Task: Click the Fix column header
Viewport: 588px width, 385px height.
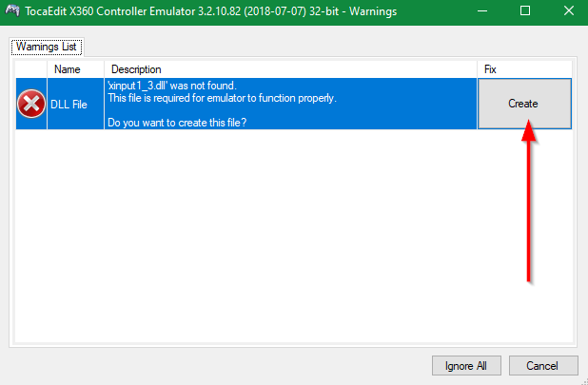Action: (524, 69)
